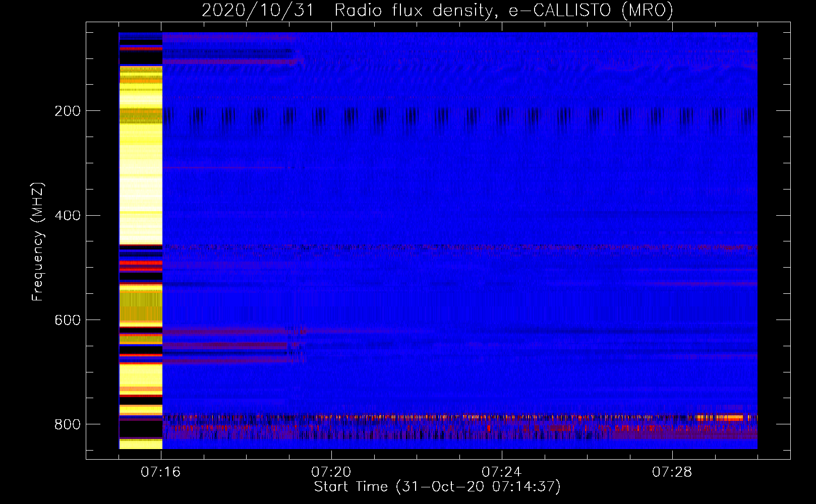The width and height of the screenshot is (816, 504).
Task: Click the 'Start Time (31-Oct-20 07:14:37)' axis label
Action: 437,487
